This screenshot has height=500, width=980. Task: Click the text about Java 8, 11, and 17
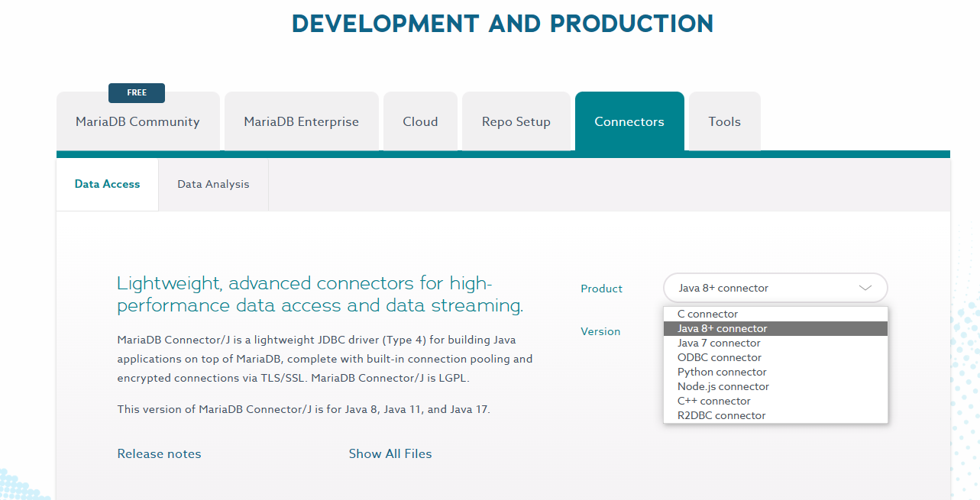(x=303, y=409)
